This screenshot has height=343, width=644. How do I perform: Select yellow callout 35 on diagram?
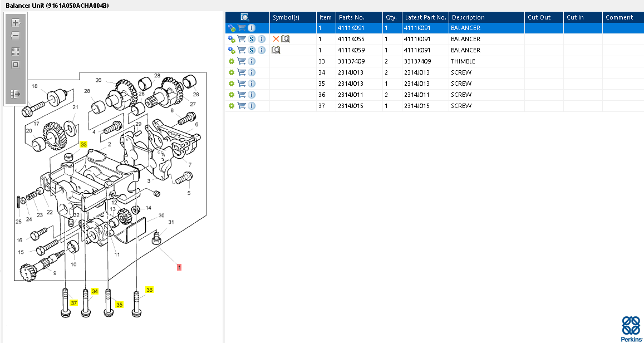point(119,305)
